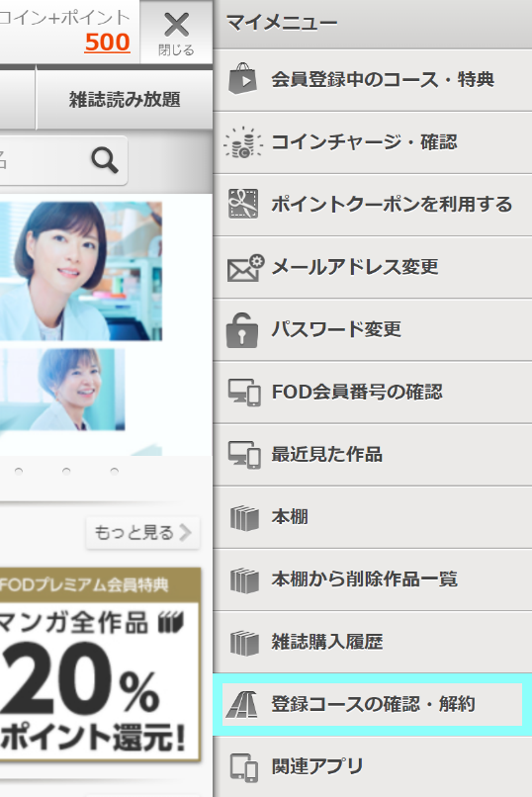Click the scissors coupon icon
This screenshot has height=797, width=532.
(x=243, y=204)
